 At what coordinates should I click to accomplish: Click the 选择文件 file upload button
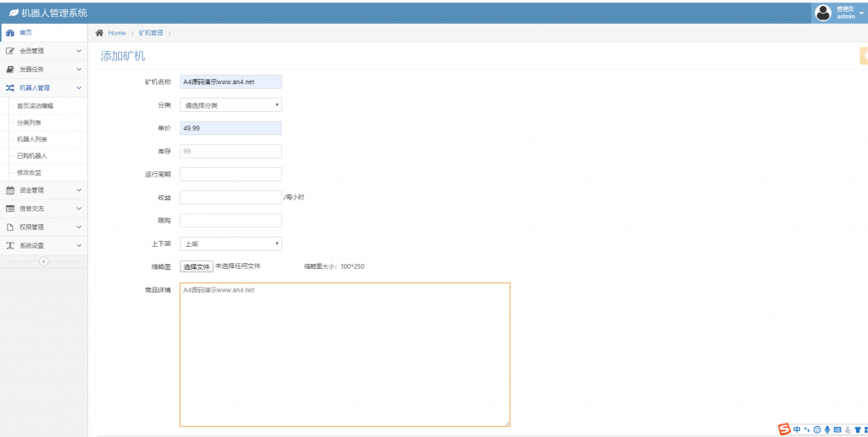(197, 266)
